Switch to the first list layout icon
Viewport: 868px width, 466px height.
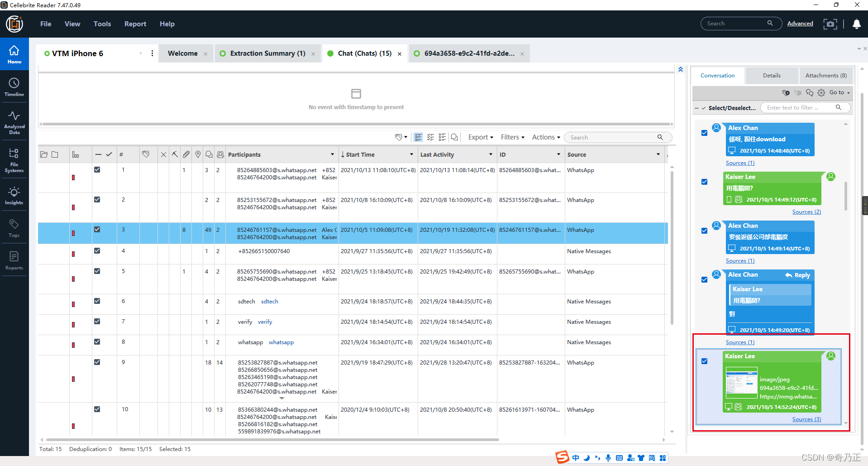coord(418,137)
